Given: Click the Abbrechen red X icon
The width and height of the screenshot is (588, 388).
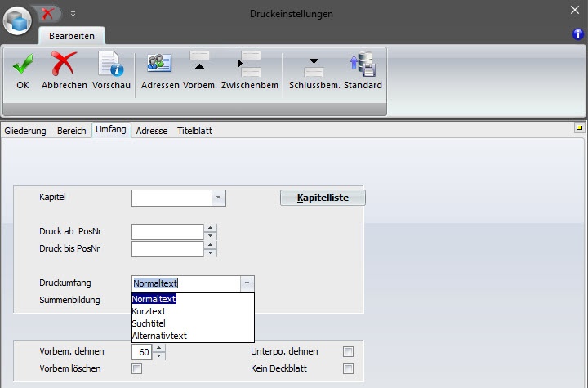Looking at the screenshot, I should click(65, 64).
